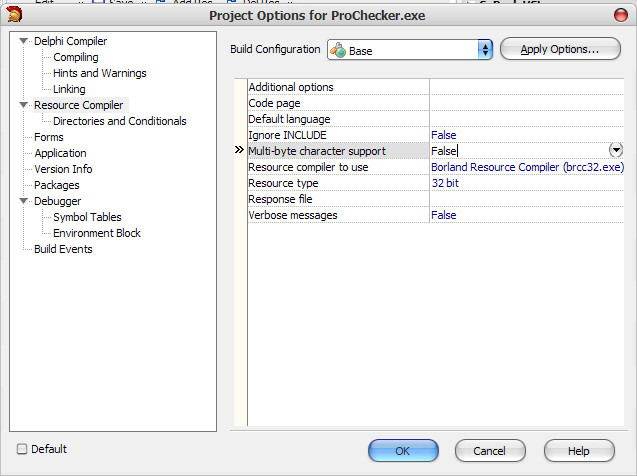Screen dimensions: 637x476
Task: Click the Code page value field
Action: (526, 103)
